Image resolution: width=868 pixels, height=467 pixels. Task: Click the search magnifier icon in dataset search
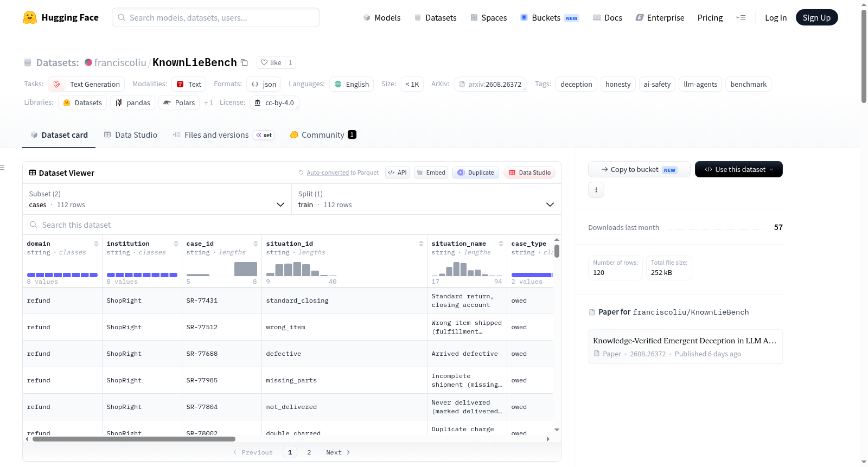34,225
